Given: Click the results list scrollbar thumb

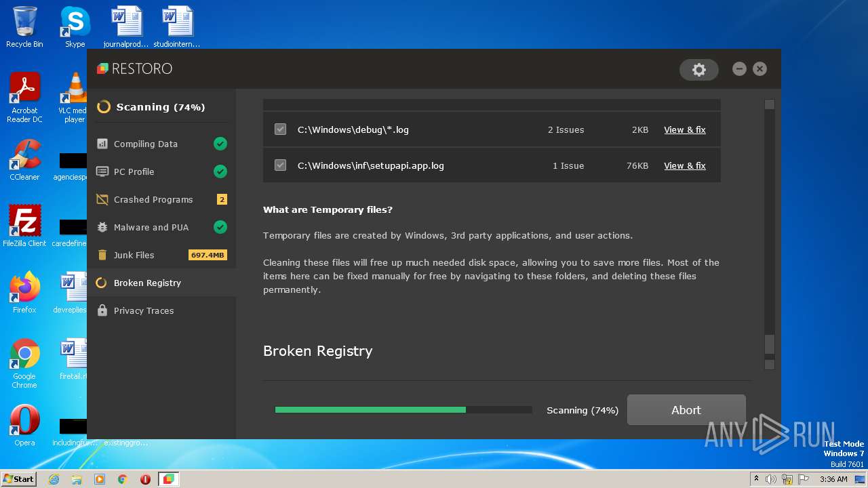Looking at the screenshot, I should coord(769,344).
